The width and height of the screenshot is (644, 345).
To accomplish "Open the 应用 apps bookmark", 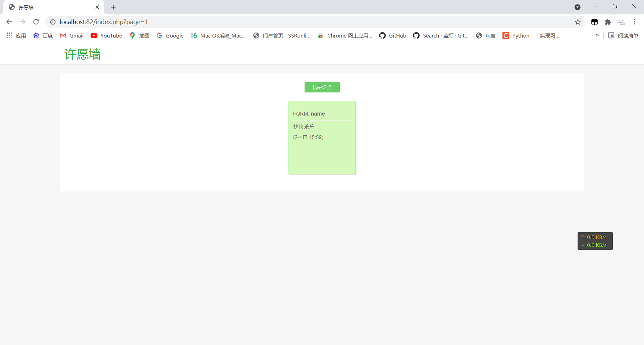I will click(16, 36).
